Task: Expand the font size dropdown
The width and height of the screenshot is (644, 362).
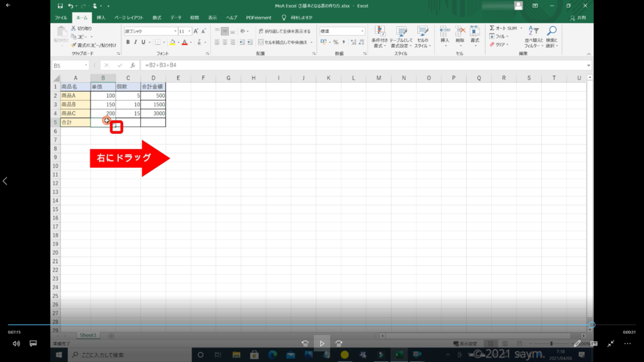Action: coord(189,31)
